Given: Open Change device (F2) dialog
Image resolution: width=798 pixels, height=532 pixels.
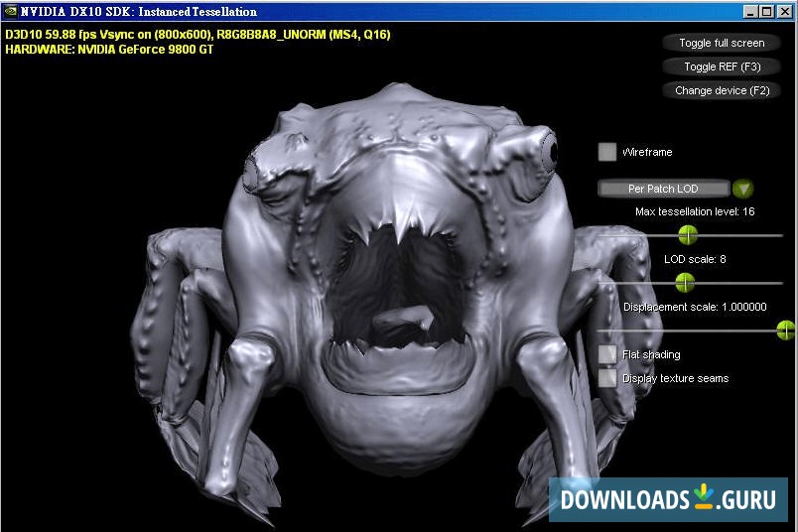Looking at the screenshot, I should click(722, 90).
